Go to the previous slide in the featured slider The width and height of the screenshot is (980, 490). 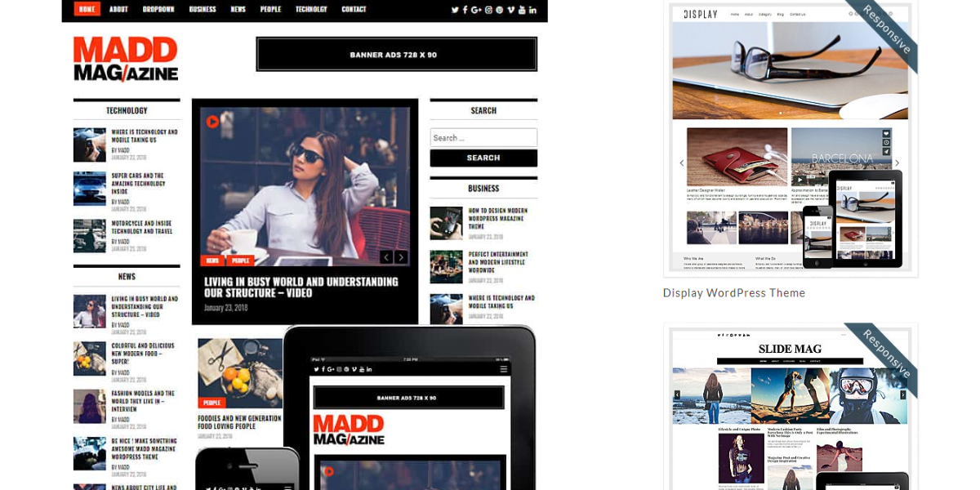pos(386,257)
